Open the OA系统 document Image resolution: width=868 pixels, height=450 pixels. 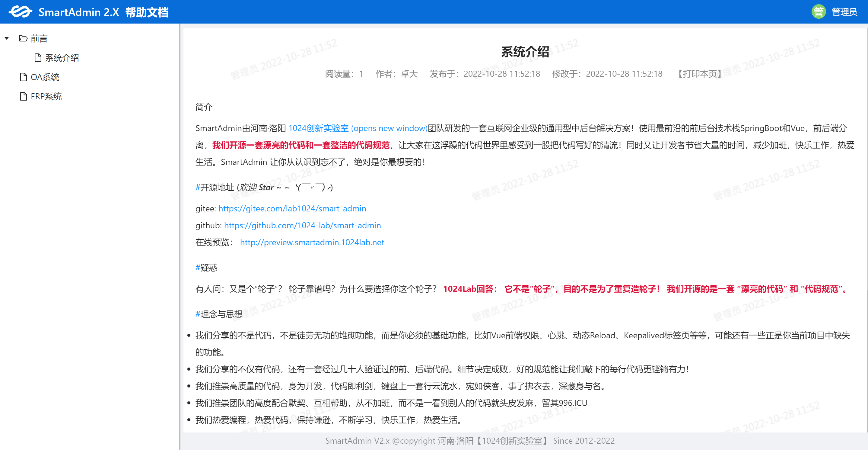(x=45, y=77)
